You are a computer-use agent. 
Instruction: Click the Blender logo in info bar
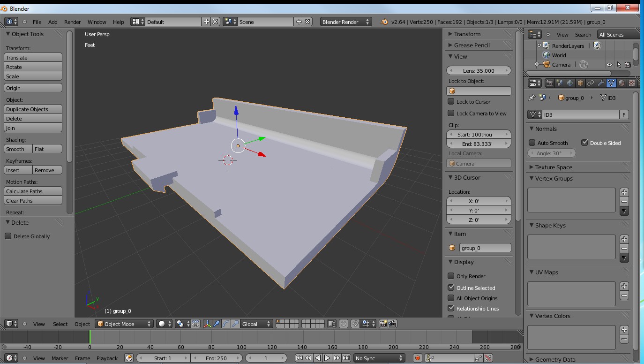pos(384,22)
